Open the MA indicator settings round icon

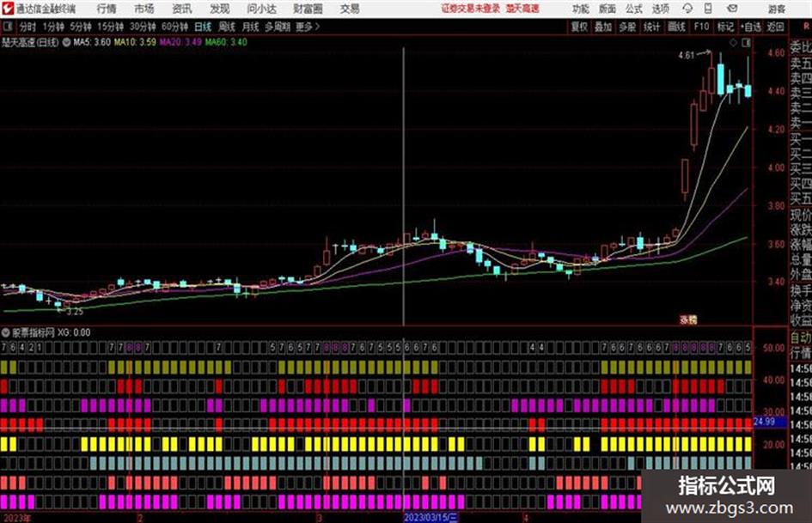(x=66, y=42)
